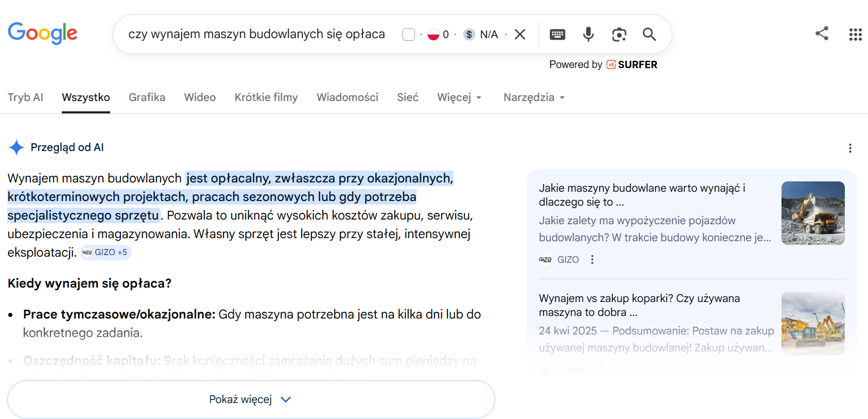
Task: Submit the search with the magnifier icon
Action: pyautogui.click(x=649, y=35)
